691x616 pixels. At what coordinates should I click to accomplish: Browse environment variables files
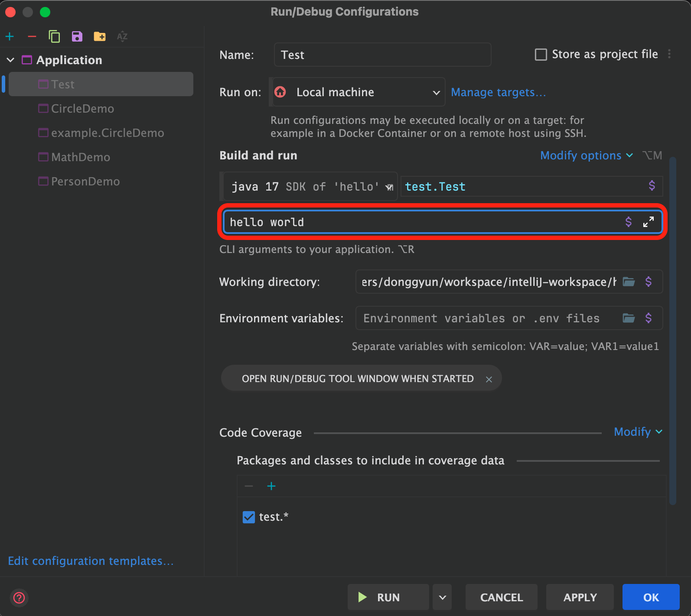[x=629, y=318]
